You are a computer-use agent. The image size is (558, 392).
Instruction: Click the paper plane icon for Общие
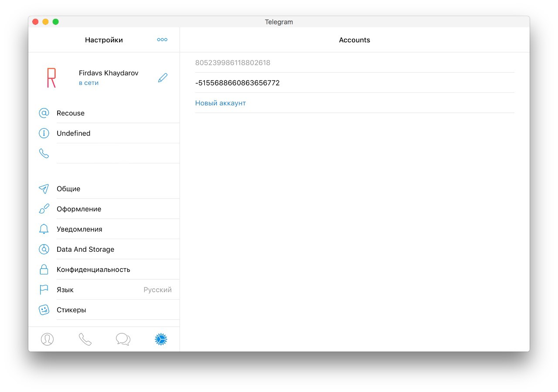(44, 189)
